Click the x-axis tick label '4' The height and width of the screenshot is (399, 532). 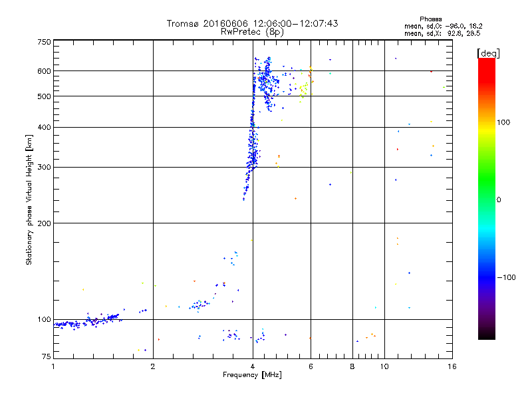[x=253, y=366]
